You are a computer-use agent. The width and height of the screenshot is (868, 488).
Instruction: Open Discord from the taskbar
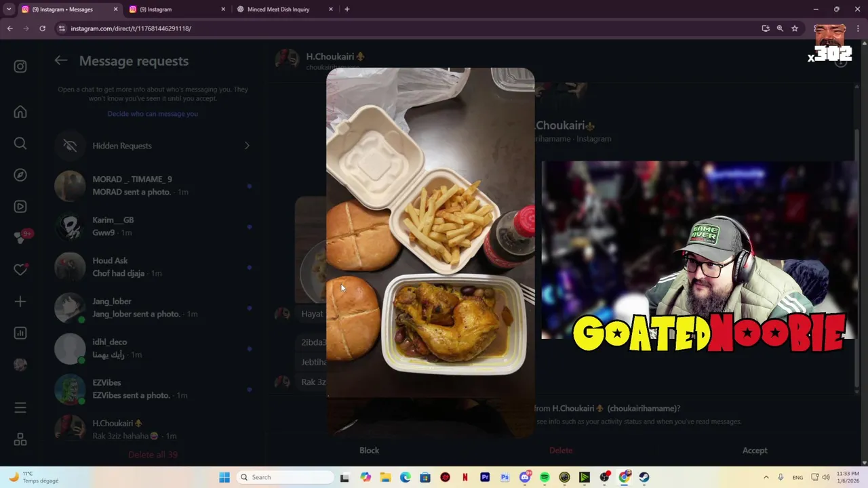pyautogui.click(x=525, y=477)
